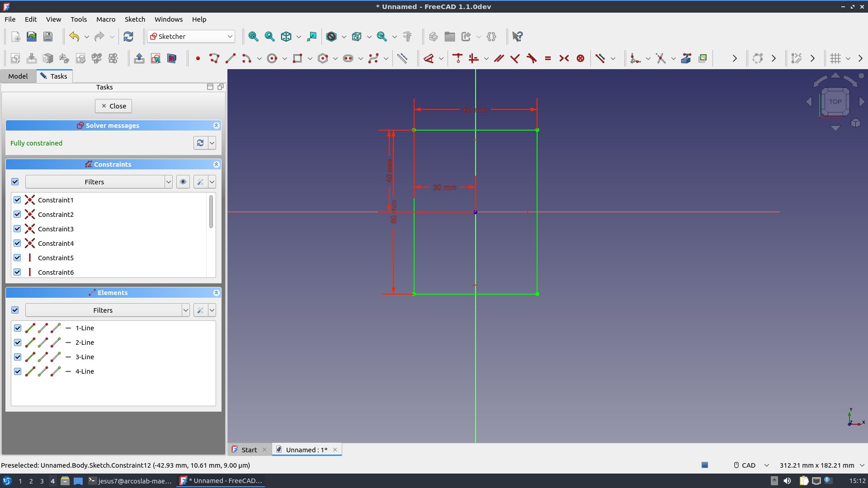This screenshot has height=488, width=868.
Task: Collapse the Constraints section
Action: point(216,164)
